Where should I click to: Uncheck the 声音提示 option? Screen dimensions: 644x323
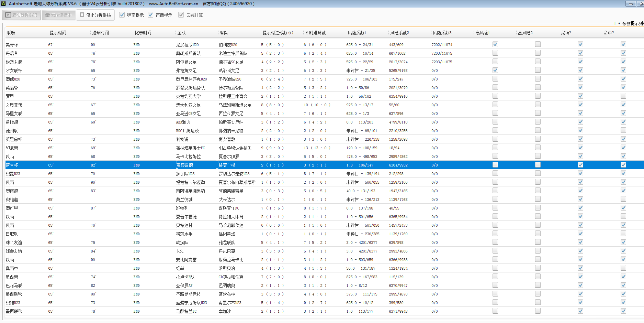(150, 15)
